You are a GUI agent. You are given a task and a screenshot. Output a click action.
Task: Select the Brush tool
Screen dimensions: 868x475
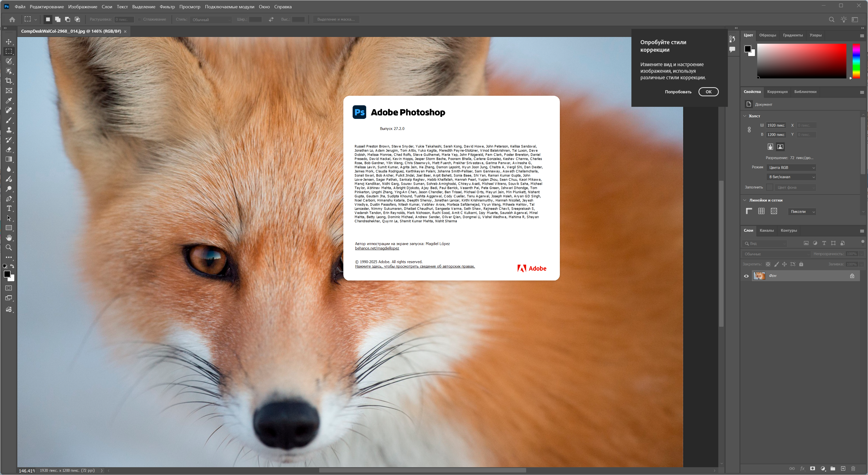click(9, 120)
